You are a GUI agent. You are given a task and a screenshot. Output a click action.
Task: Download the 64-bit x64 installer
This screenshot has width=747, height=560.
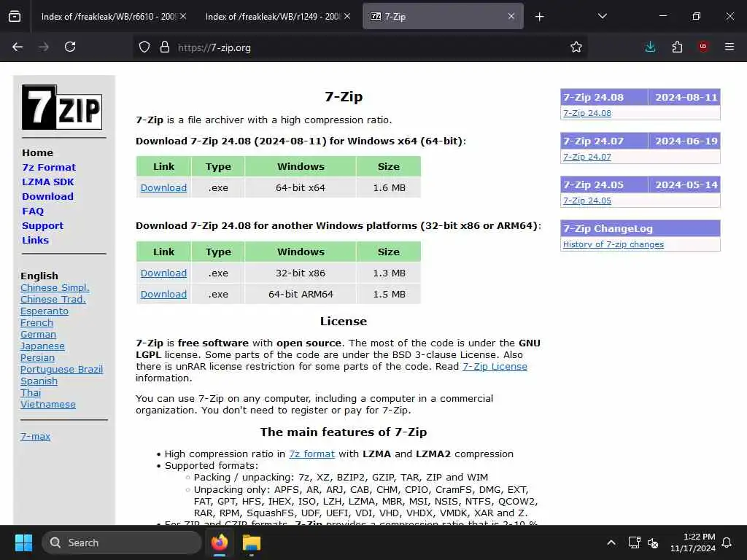coord(163,187)
